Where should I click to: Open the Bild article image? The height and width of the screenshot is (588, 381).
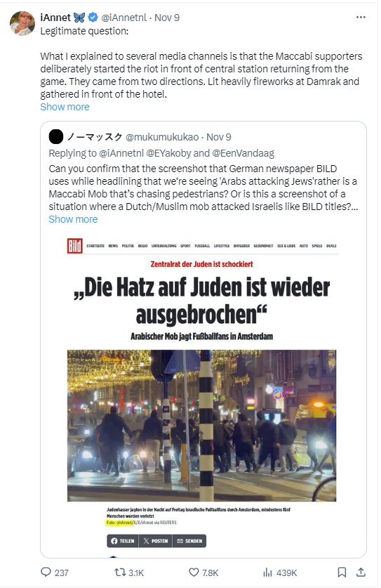pyautogui.click(x=201, y=426)
